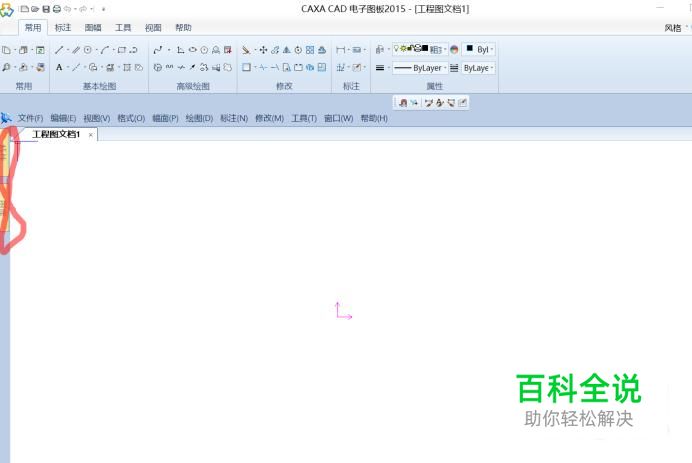Click the Trim tool in the modify group

[262, 68]
